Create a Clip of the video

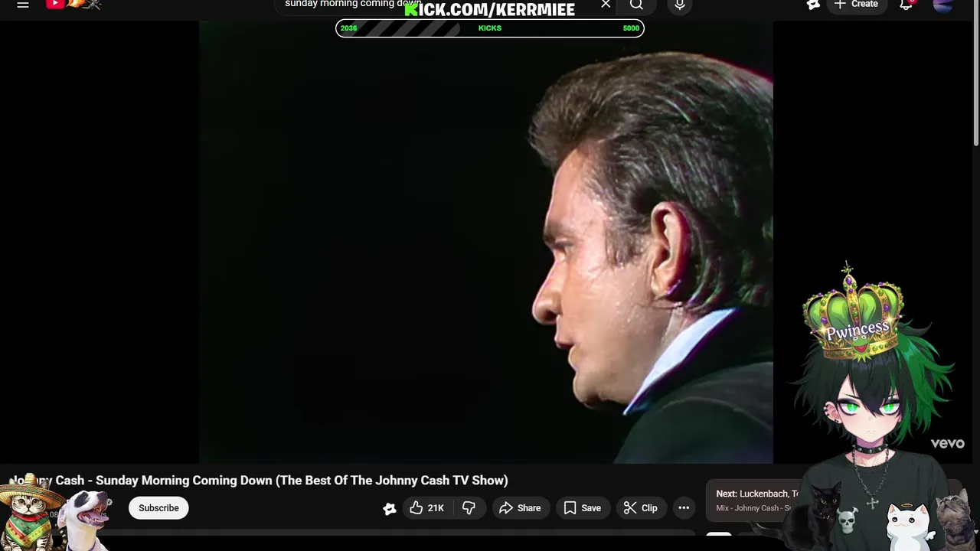pos(640,508)
